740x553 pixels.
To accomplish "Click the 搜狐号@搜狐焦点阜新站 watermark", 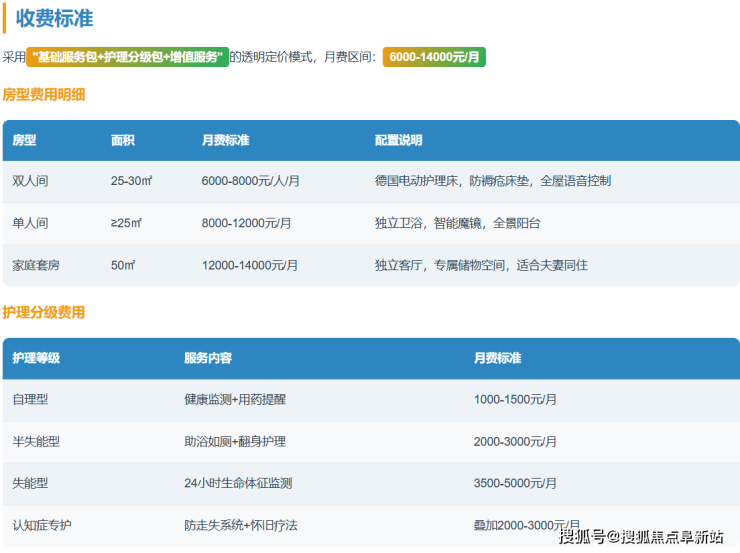I will coord(640,537).
